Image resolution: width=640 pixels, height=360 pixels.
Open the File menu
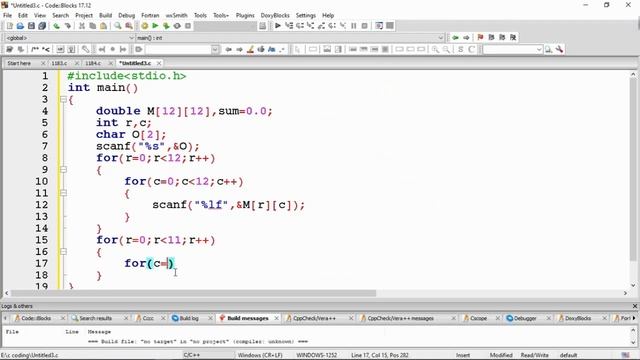pos(7,15)
